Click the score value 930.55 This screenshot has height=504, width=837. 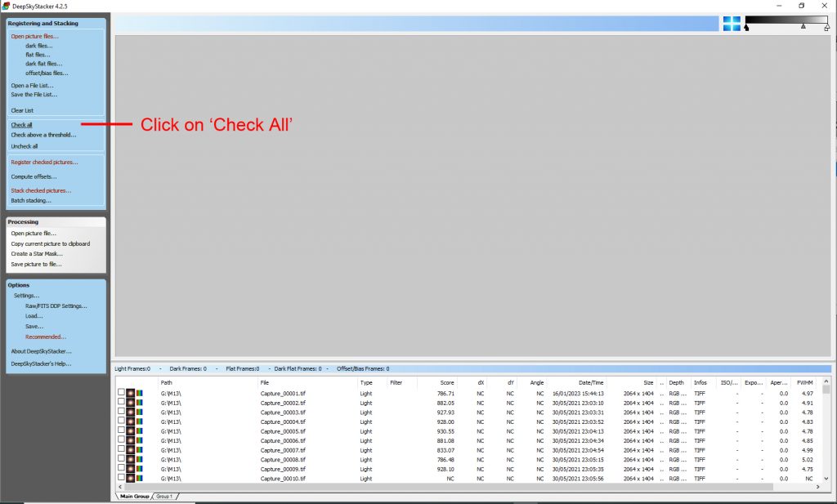point(445,431)
